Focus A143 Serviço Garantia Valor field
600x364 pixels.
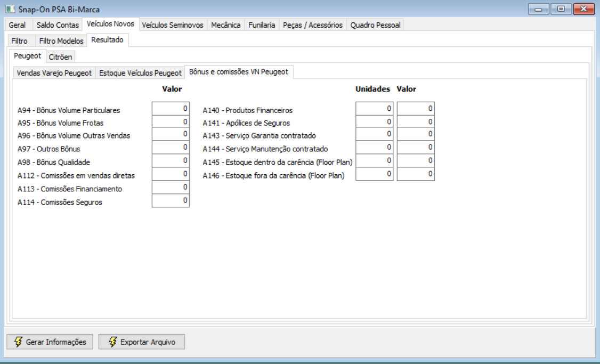coord(416,134)
